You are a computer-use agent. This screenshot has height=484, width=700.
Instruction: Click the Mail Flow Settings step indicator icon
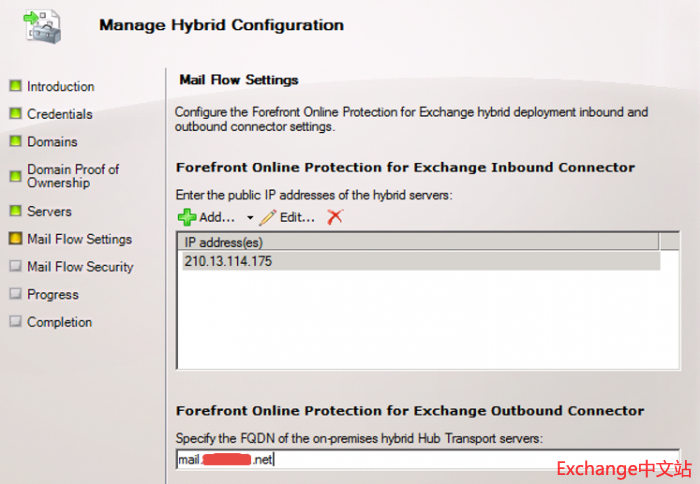pyautogui.click(x=15, y=239)
